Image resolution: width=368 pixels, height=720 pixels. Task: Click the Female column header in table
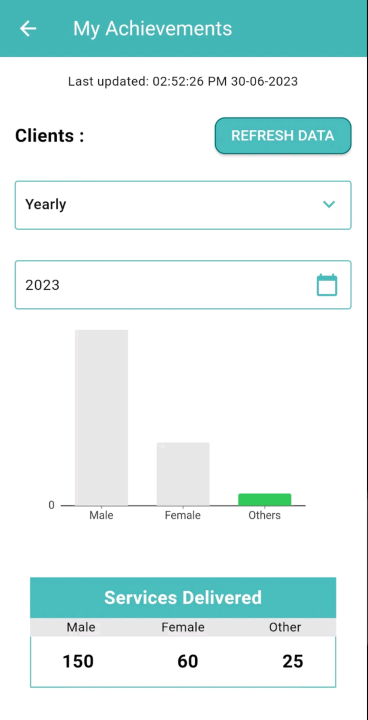click(183, 627)
